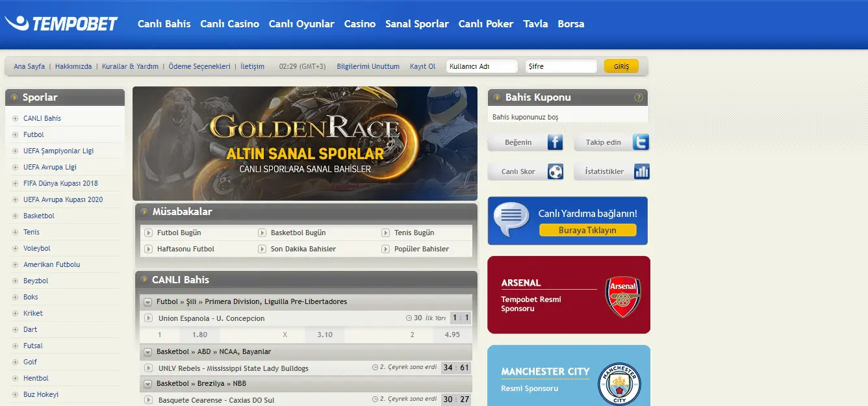
Task: Click the arrow icon beside Popüler Bahisler
Action: pos(386,249)
